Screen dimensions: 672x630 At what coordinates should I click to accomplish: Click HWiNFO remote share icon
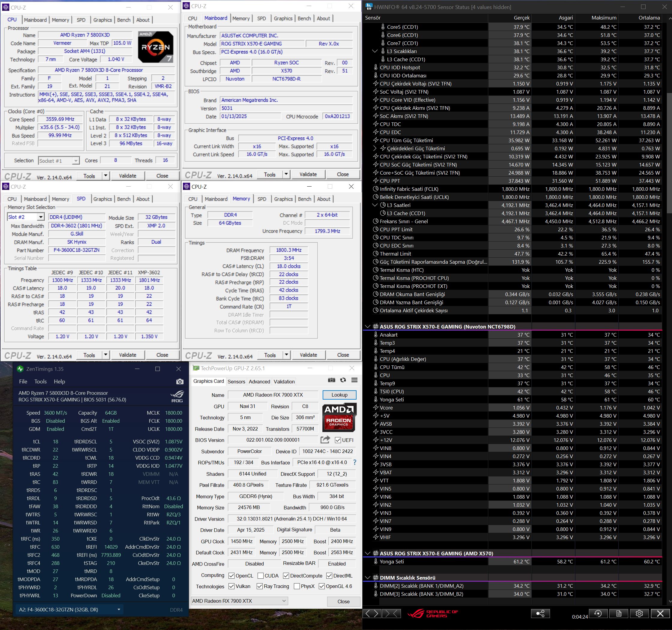[540, 613]
